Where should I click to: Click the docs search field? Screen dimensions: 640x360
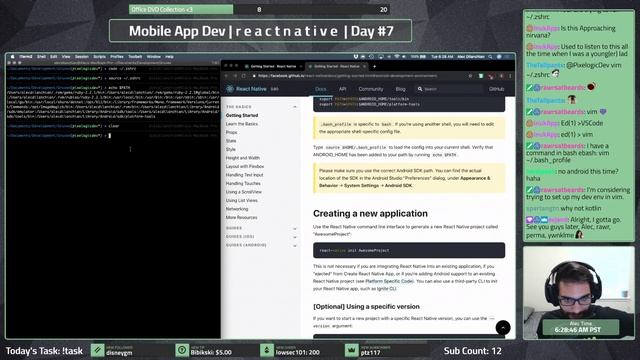point(449,89)
